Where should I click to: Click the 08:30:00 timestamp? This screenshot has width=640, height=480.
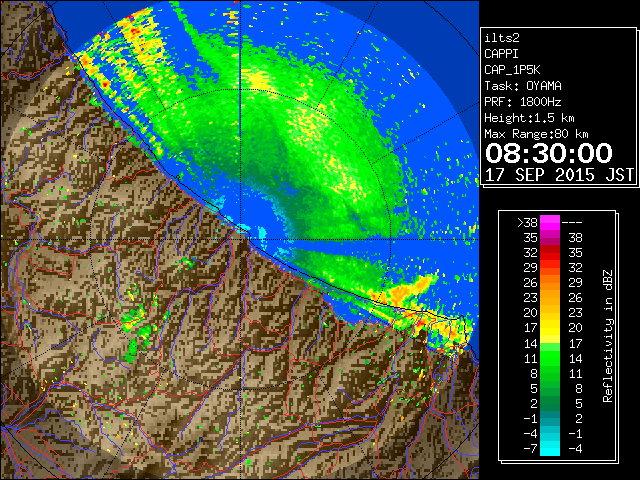coord(549,153)
